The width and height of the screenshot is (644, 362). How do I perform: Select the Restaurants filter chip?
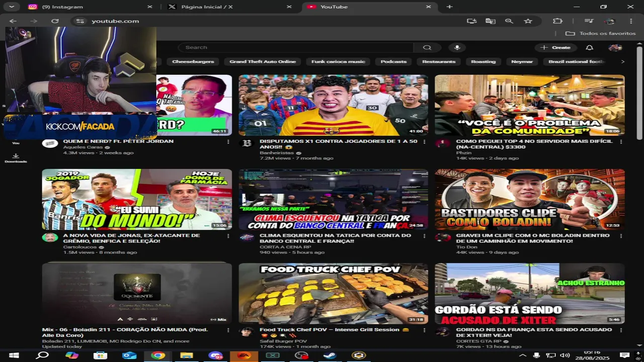(x=439, y=61)
